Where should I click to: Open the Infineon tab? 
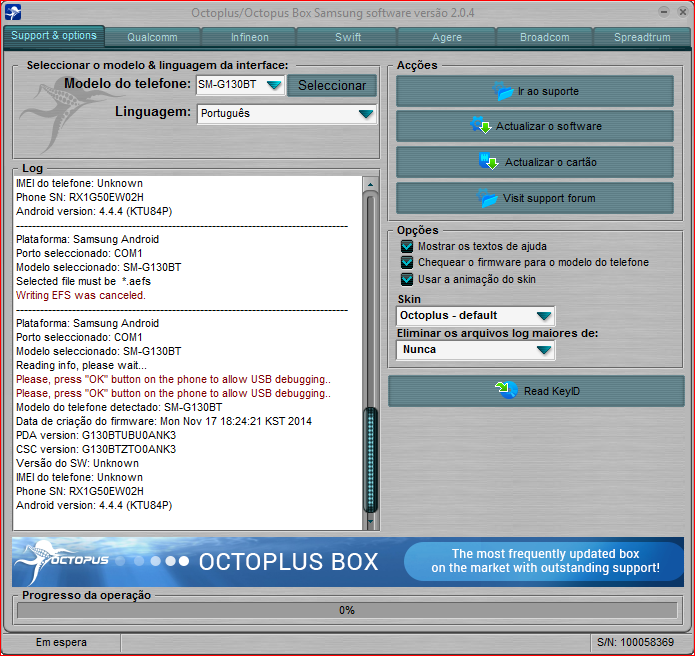click(x=250, y=37)
